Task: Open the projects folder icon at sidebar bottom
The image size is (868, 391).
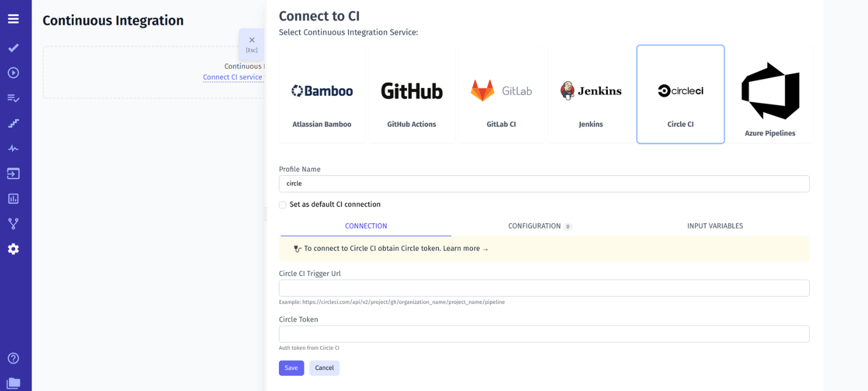Action: 13,380
